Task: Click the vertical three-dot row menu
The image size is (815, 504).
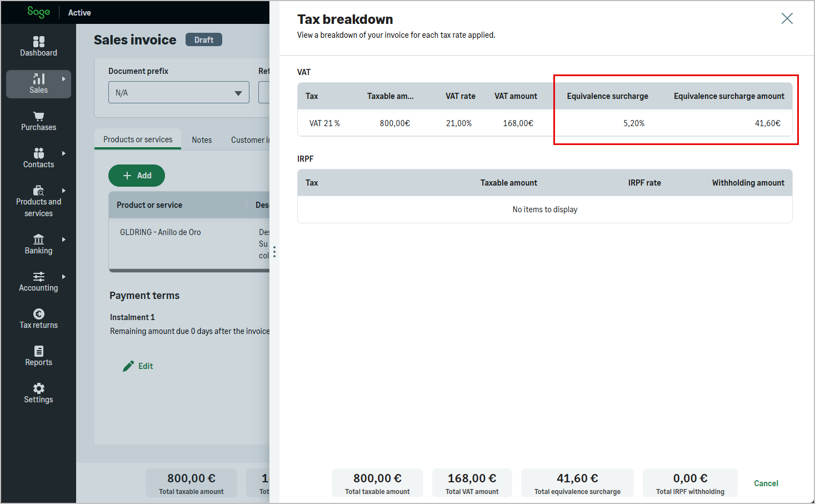Action: coord(274,252)
